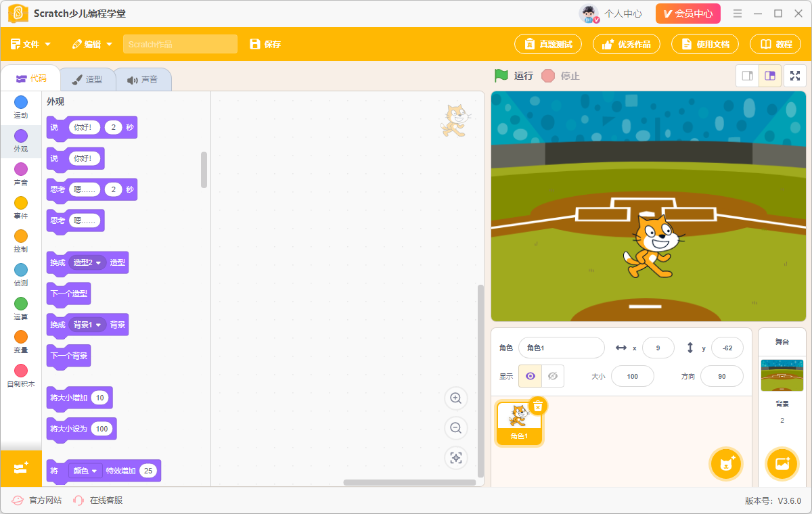Select the 变量 variables category circle
This screenshot has width=812, height=514.
coord(21,337)
